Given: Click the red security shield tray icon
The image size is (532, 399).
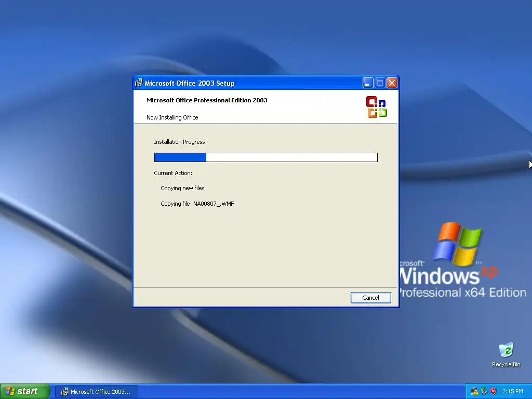Looking at the screenshot, I should (494, 391).
